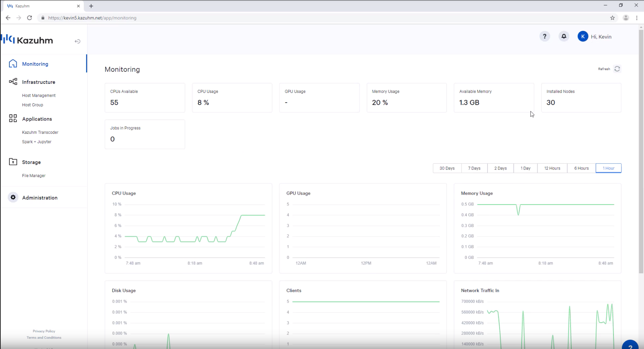This screenshot has width=644, height=349.
Task: Choose the 12 Hours time range
Action: click(552, 168)
